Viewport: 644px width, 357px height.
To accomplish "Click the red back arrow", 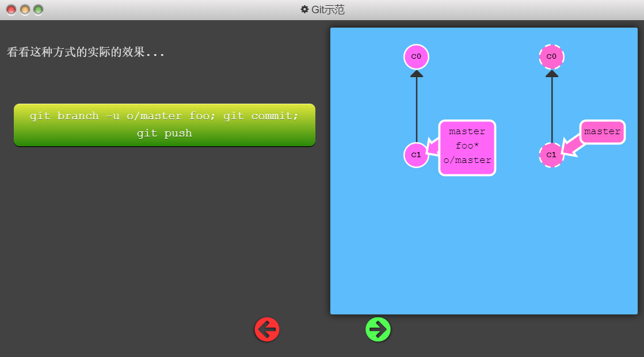I will [x=267, y=329].
